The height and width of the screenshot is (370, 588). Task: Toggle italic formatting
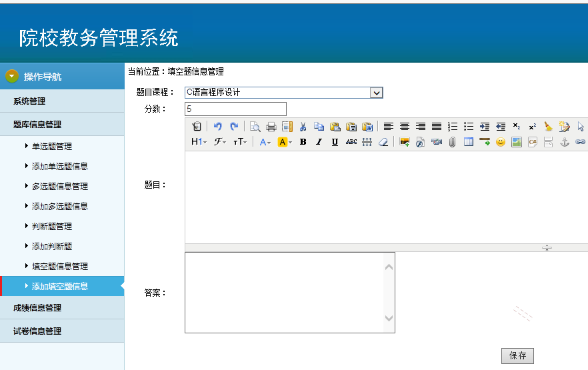[319, 142]
